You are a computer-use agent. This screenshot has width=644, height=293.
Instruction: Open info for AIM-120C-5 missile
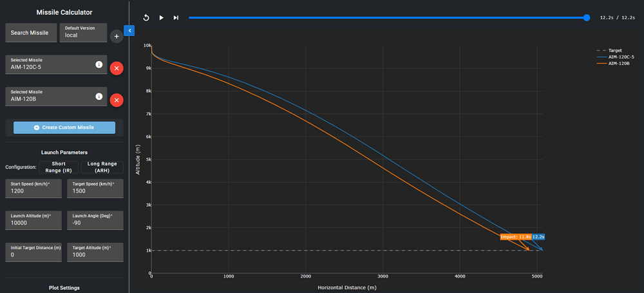click(x=99, y=64)
